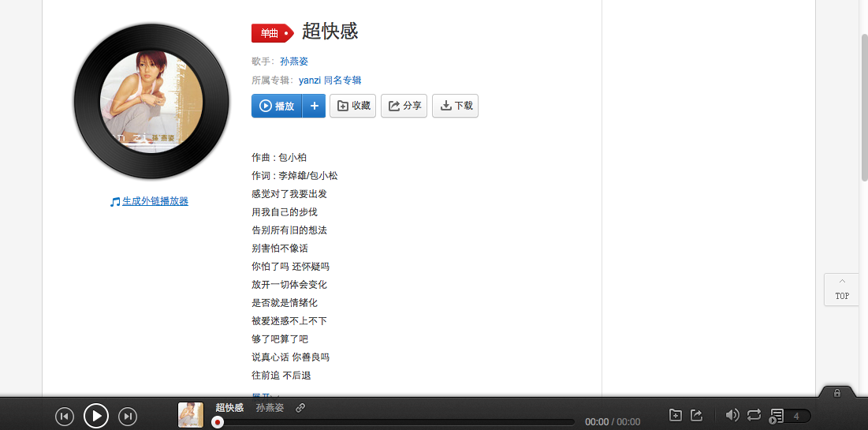868x430 pixels.
Task: Click artist name 孙燕姿 in player bar
Action: [x=270, y=408]
